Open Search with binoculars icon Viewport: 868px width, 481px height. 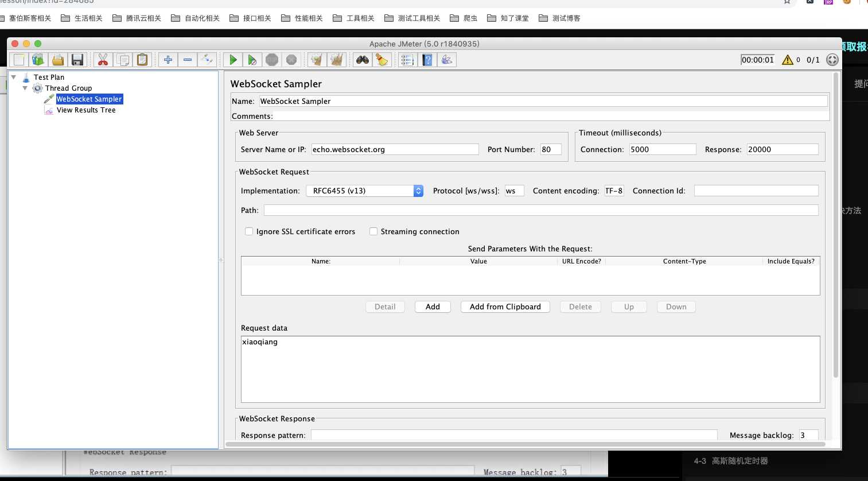point(363,60)
